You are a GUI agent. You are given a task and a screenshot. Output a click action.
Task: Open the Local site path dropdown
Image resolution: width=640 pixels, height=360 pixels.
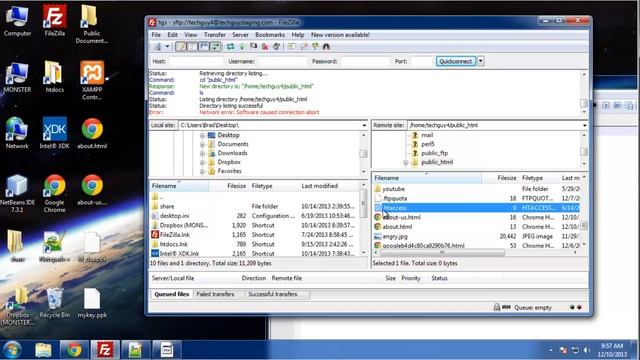[x=364, y=125]
